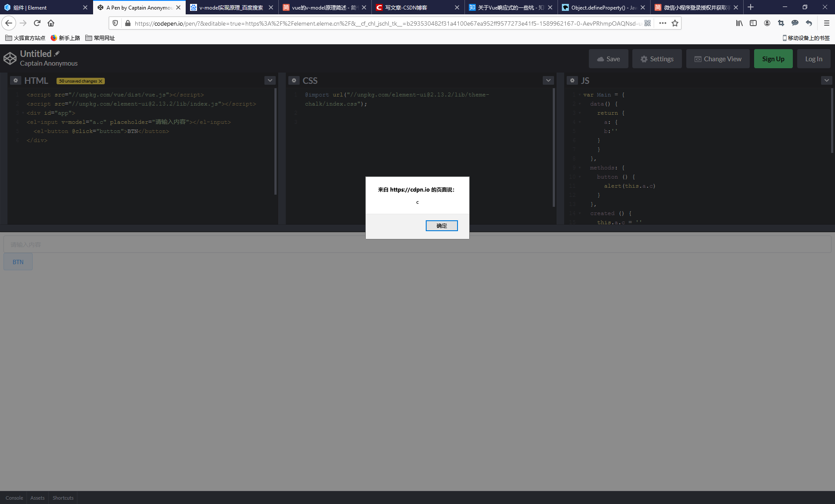The height and width of the screenshot is (504, 835).
Task: Dismiss the 50 unsaved changes badge
Action: pyautogui.click(x=100, y=81)
